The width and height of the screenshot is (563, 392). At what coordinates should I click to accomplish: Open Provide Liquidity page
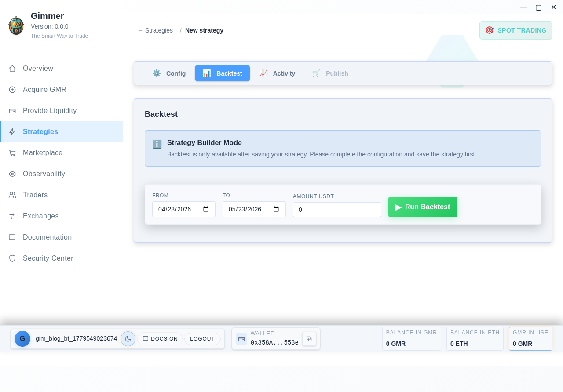(62, 111)
